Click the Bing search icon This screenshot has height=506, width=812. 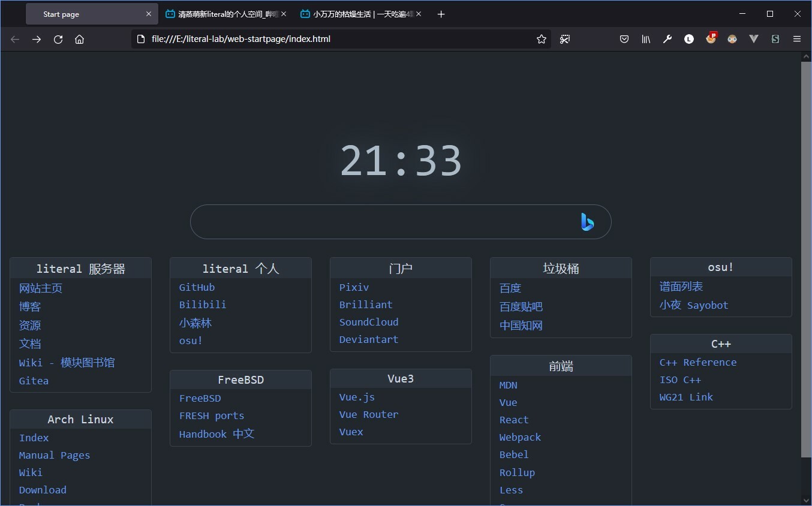[587, 222]
